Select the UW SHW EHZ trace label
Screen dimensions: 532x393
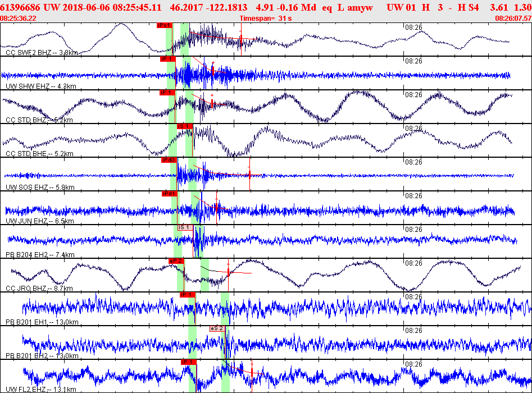click(x=40, y=86)
